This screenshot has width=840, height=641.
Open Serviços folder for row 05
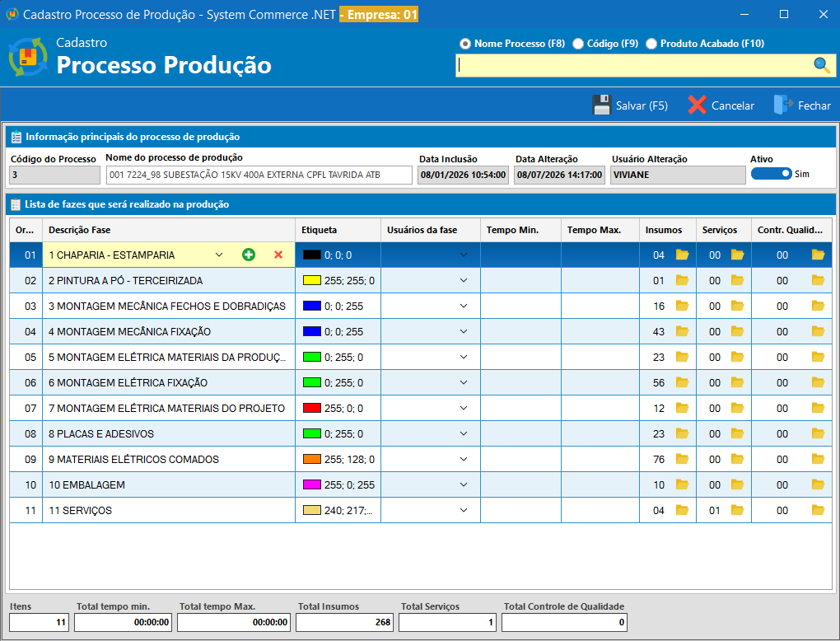738,357
